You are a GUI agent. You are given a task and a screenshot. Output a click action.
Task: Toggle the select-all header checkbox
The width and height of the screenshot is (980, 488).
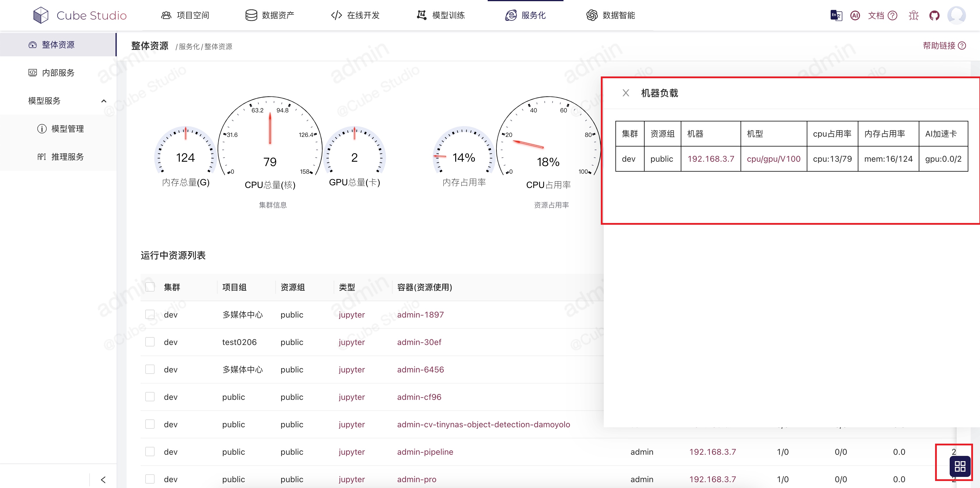coord(150,287)
